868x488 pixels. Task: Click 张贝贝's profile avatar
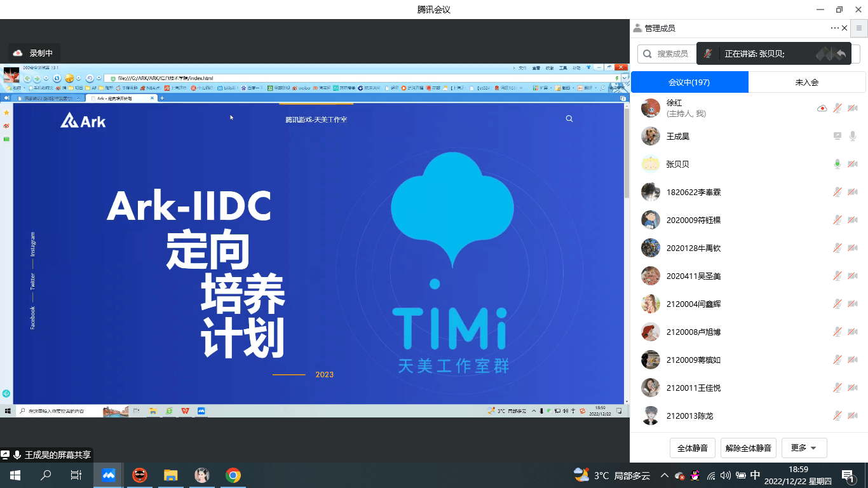650,164
